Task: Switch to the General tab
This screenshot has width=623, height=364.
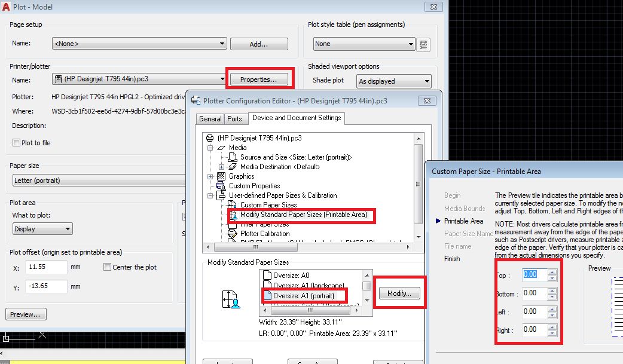Action: 210,119
